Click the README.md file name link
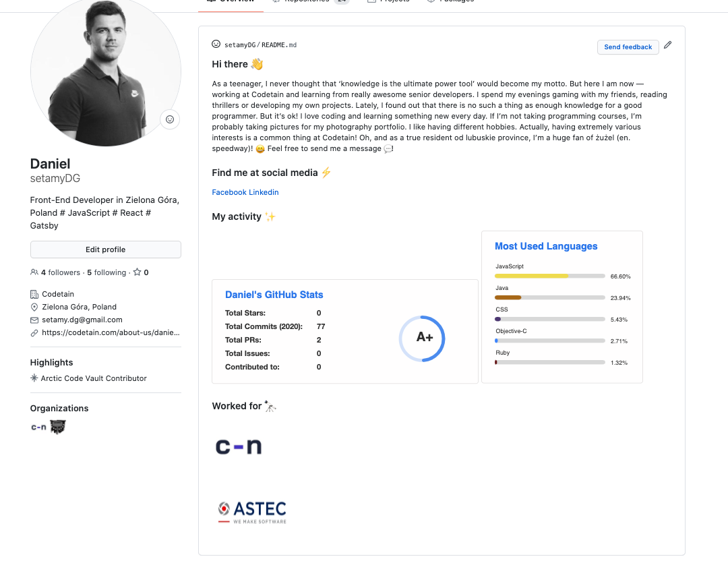This screenshot has width=728, height=561. 279,45
